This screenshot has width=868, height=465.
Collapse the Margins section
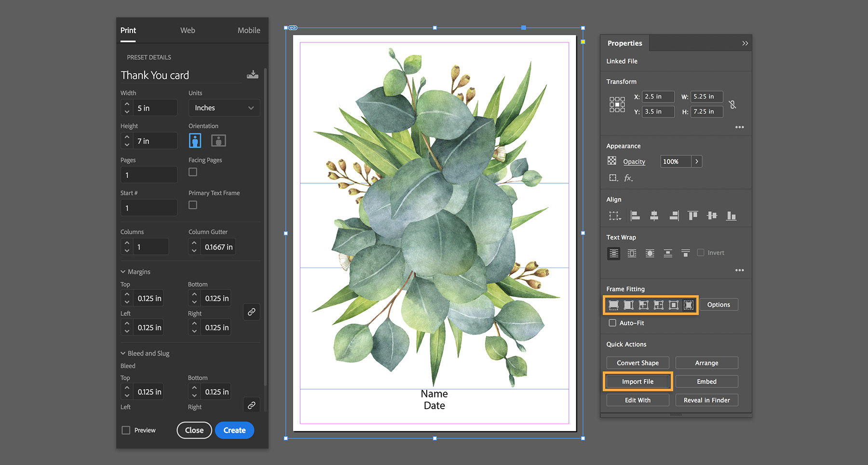(124, 272)
